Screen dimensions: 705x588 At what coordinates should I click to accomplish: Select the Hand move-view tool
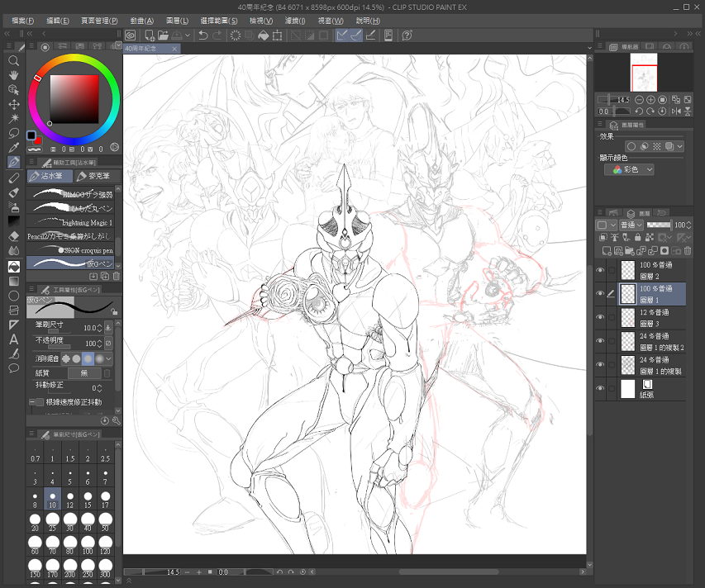tap(14, 75)
